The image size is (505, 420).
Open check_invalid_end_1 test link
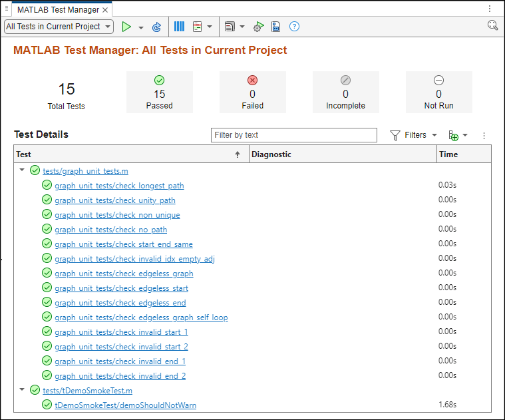[120, 361]
